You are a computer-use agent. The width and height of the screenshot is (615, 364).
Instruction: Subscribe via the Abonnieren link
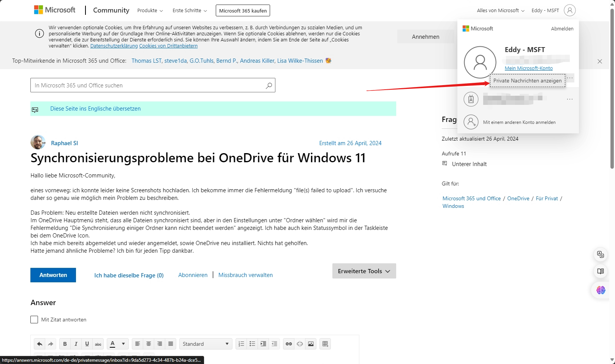click(193, 275)
